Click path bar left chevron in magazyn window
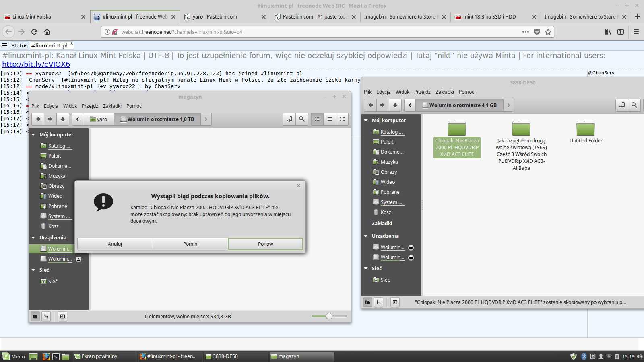 coord(78,119)
